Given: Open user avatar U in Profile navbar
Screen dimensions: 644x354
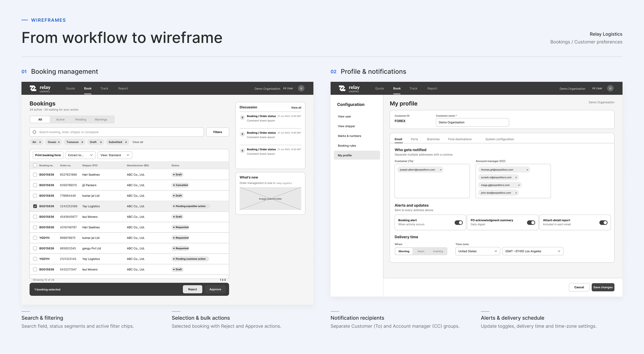Looking at the screenshot, I should [x=610, y=88].
